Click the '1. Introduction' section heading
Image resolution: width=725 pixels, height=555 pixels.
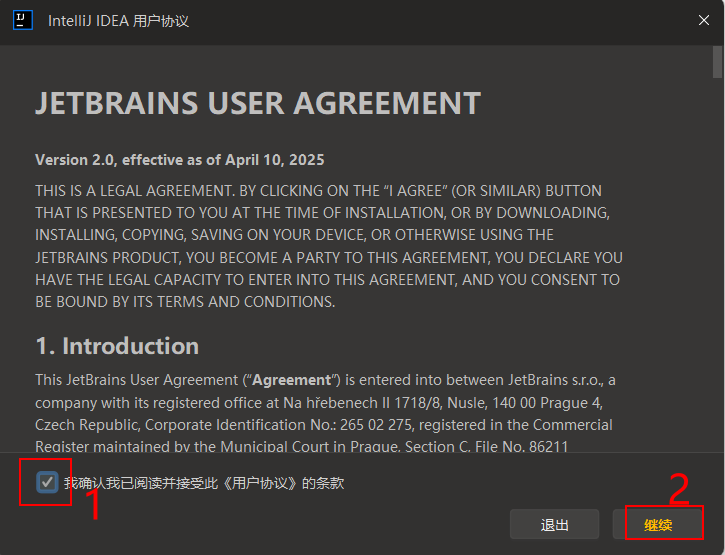117,346
